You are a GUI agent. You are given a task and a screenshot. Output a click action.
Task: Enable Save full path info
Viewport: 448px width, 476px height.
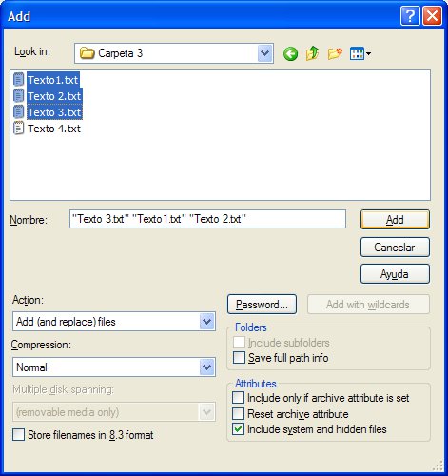click(239, 358)
